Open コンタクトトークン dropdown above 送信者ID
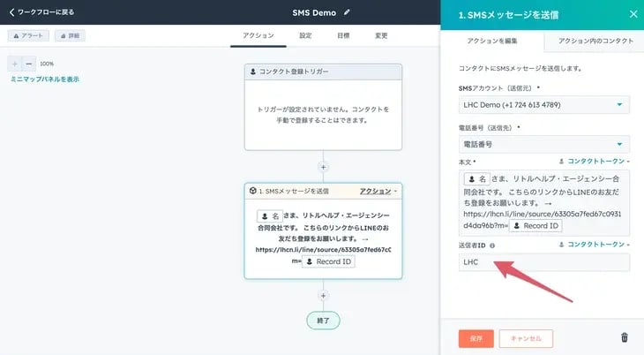Image resolution: width=644 pixels, height=355 pixels. [x=595, y=245]
